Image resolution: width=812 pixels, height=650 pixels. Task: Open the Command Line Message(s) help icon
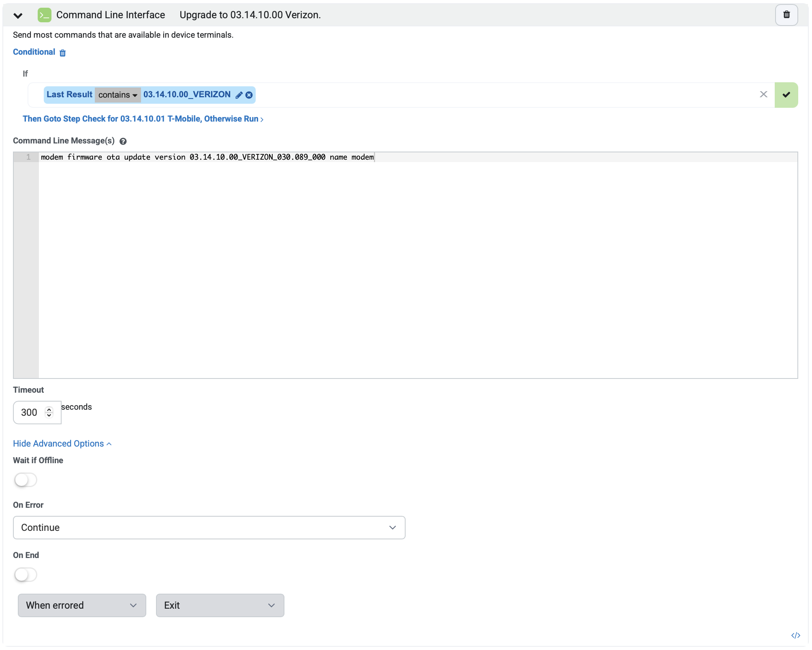pos(123,141)
